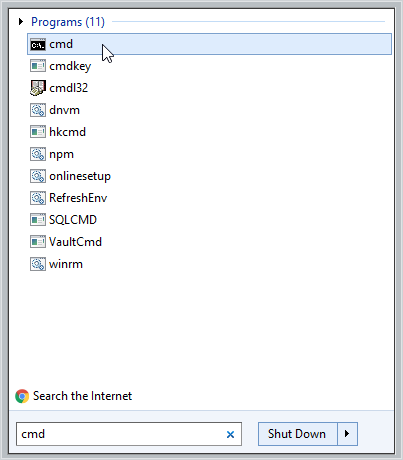Click the onlinesetup gear icon

[x=38, y=176]
